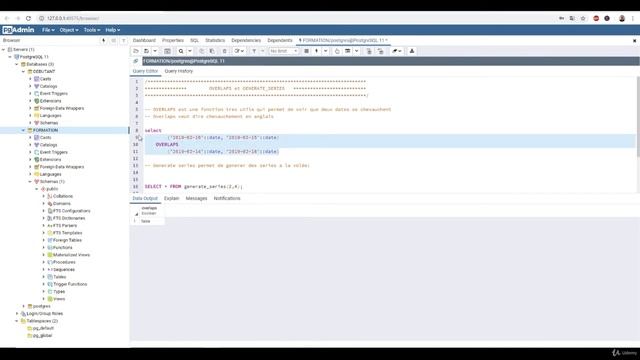
Task: Switch to the Dashboard tab
Action: coord(144,40)
